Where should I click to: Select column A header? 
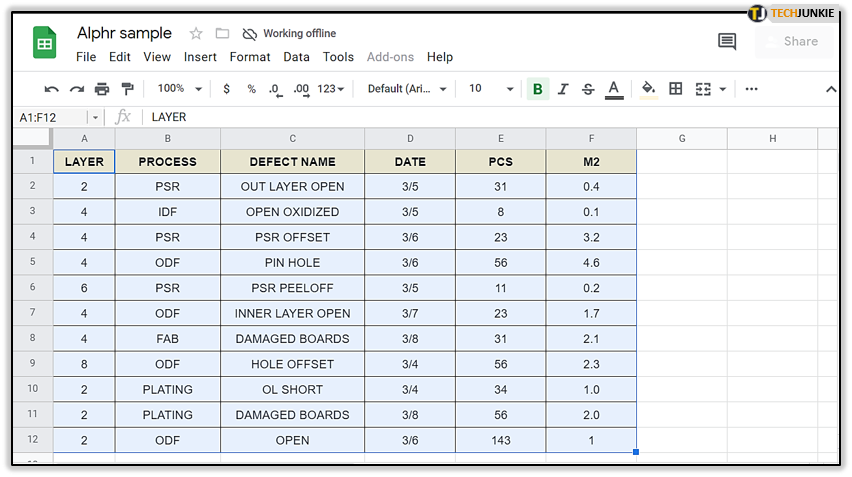(x=84, y=139)
